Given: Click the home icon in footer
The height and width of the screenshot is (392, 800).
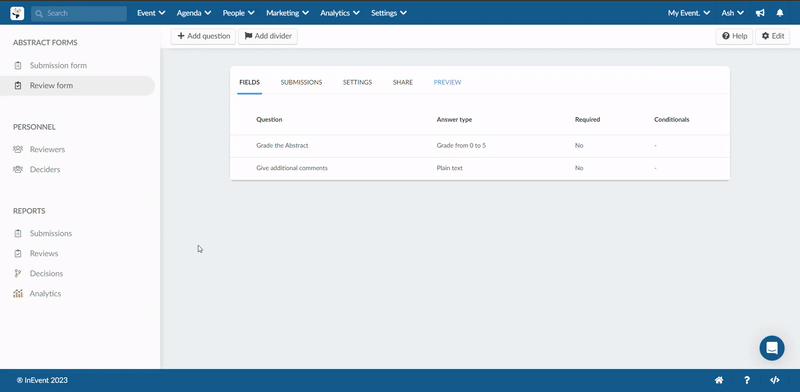Looking at the screenshot, I should 719,380.
